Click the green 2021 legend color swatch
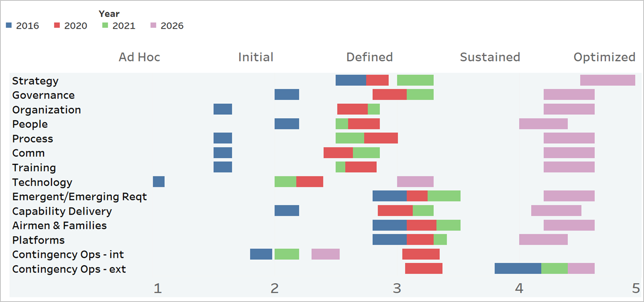The width and height of the screenshot is (644, 302). tap(105, 26)
